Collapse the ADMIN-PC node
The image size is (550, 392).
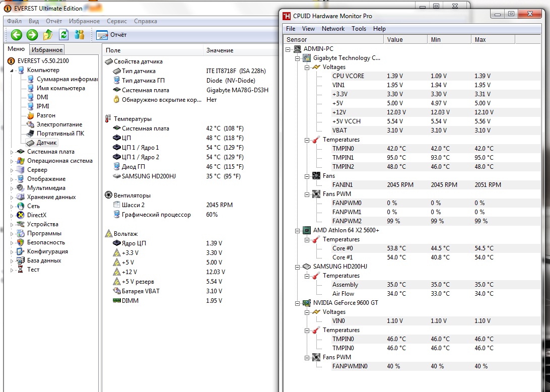[288, 49]
